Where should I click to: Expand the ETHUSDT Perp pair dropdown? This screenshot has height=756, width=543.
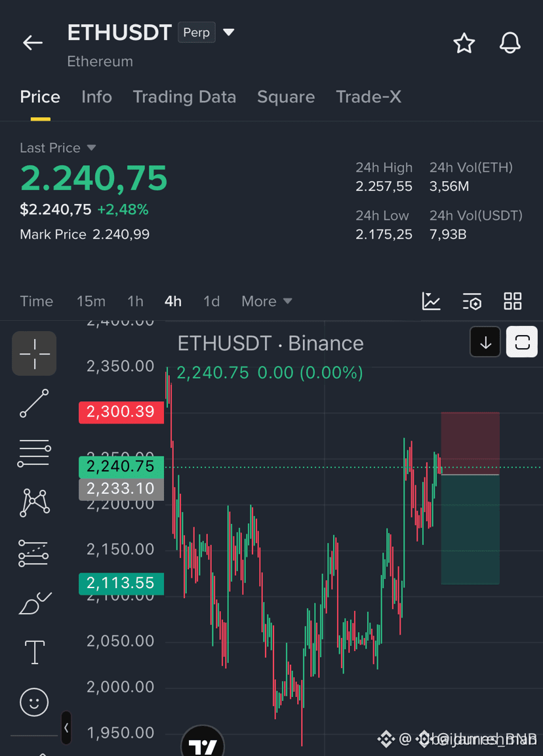tap(229, 32)
